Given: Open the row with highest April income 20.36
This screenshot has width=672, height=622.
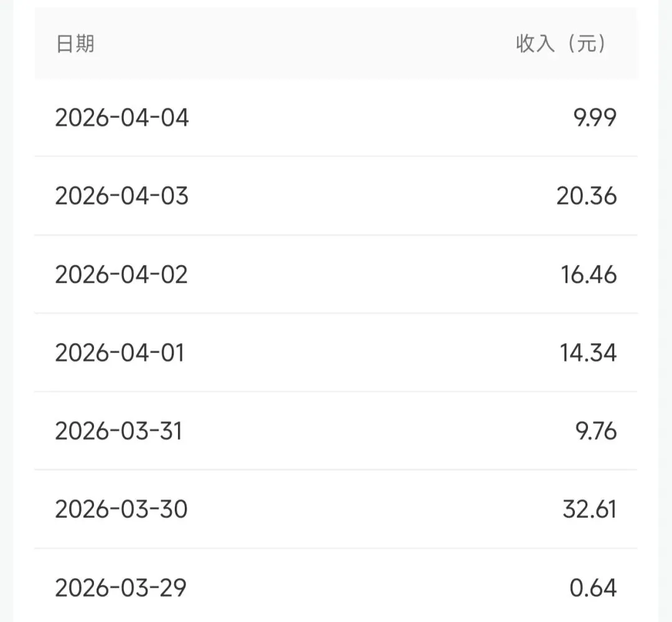Looking at the screenshot, I should (336, 196).
